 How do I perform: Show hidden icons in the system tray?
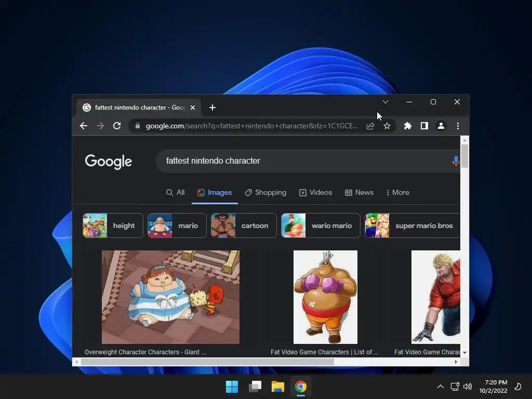441,387
